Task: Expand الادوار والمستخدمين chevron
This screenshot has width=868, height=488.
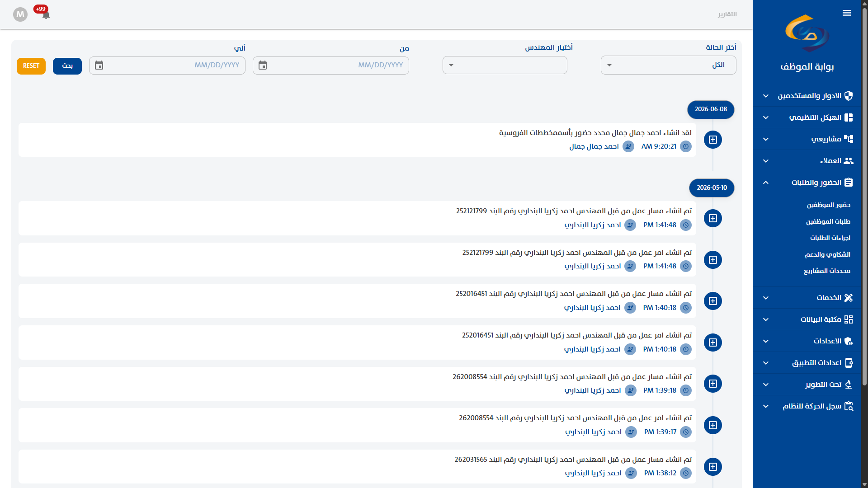Action: coord(766,96)
